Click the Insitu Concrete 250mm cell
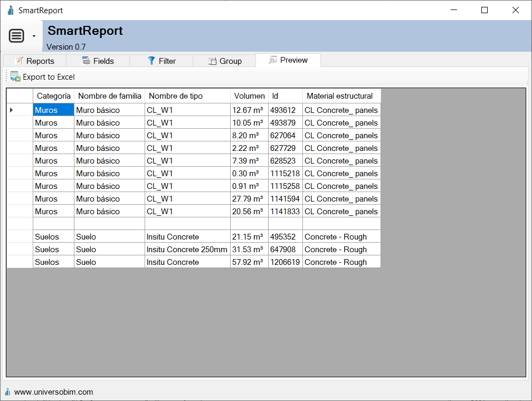Screen dimensions: 532x401 tap(188, 250)
